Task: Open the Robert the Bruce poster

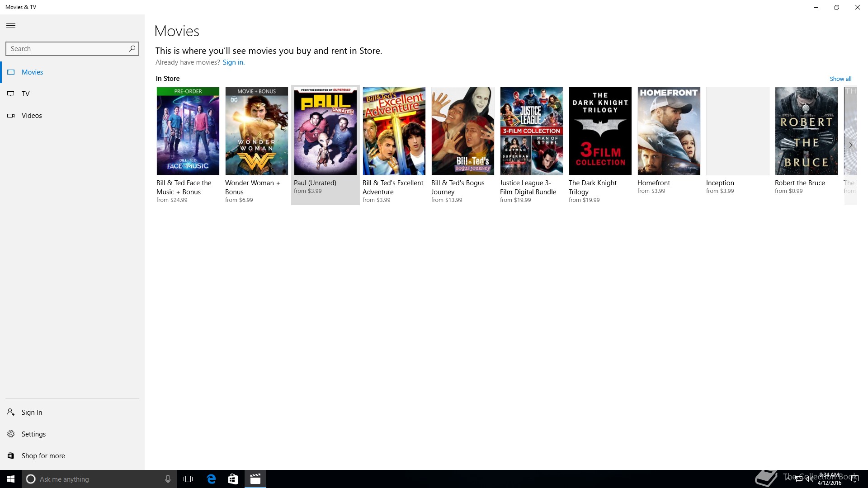Action: pyautogui.click(x=807, y=131)
